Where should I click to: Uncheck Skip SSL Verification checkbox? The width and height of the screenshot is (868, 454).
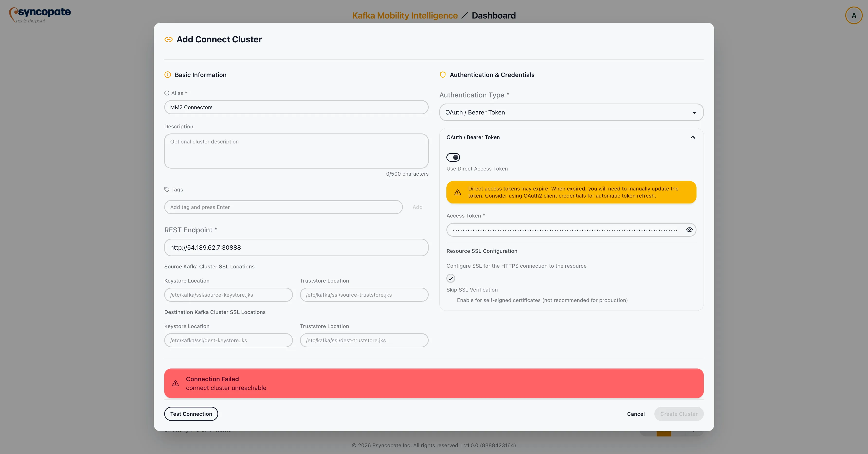[x=451, y=278]
